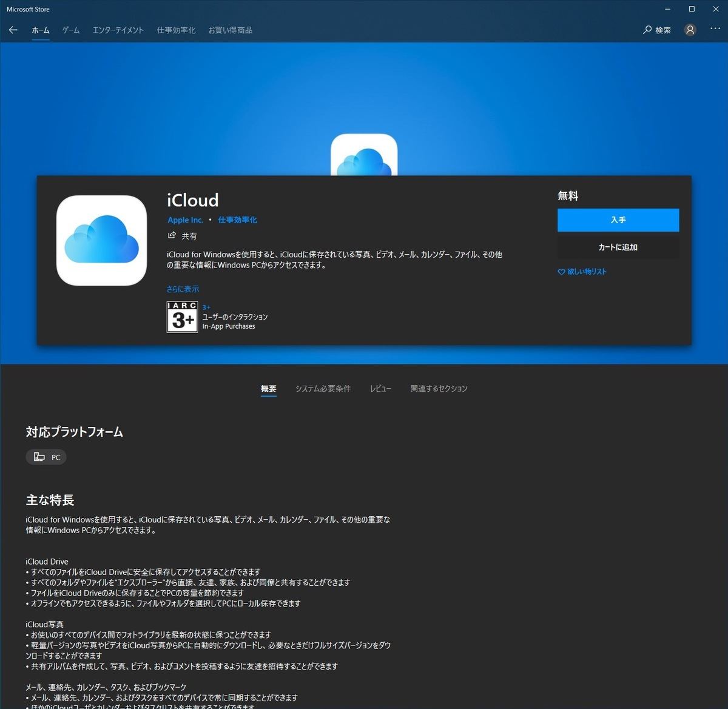Switch to the ゲーム tab

pyautogui.click(x=71, y=30)
